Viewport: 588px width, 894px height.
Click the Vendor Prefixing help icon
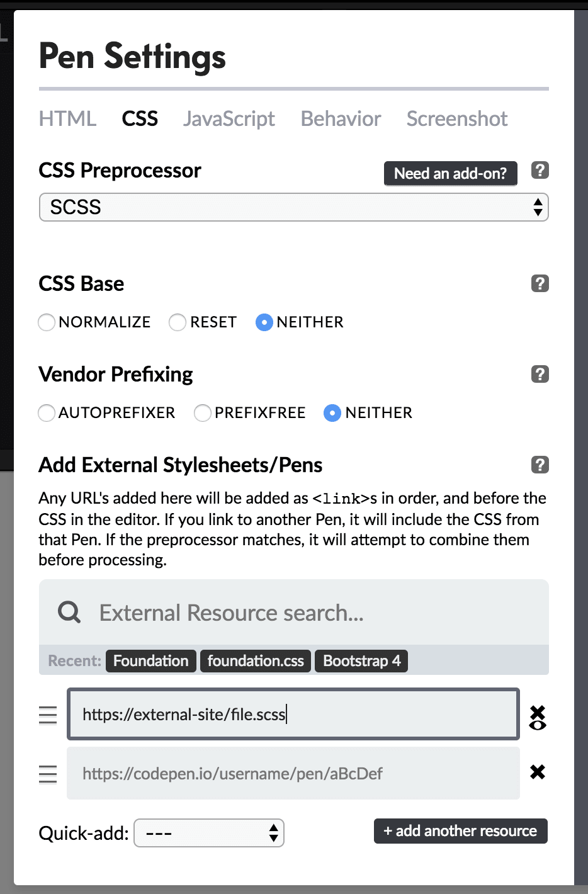point(540,374)
